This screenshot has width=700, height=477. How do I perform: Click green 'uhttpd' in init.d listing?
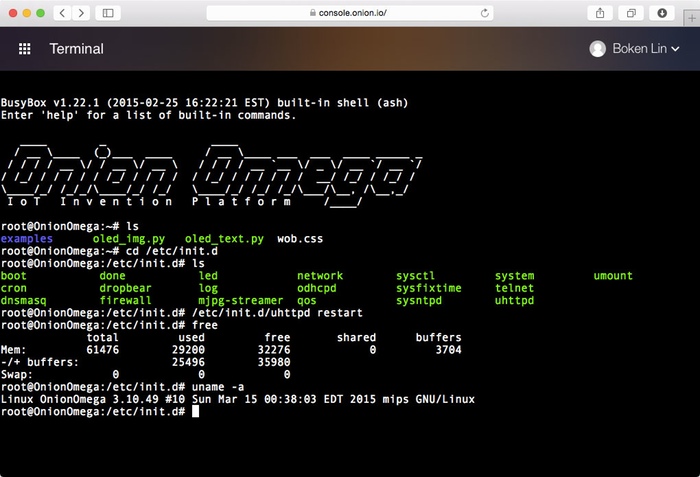[515, 301]
